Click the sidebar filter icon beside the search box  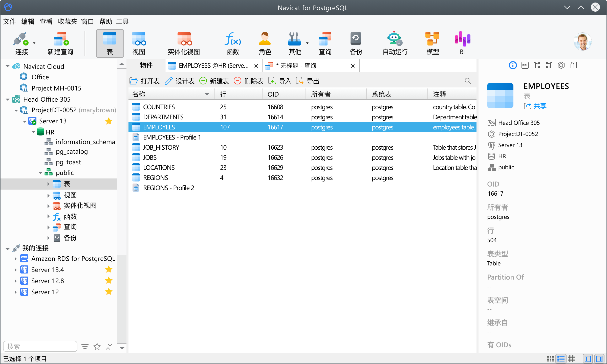coord(85,346)
